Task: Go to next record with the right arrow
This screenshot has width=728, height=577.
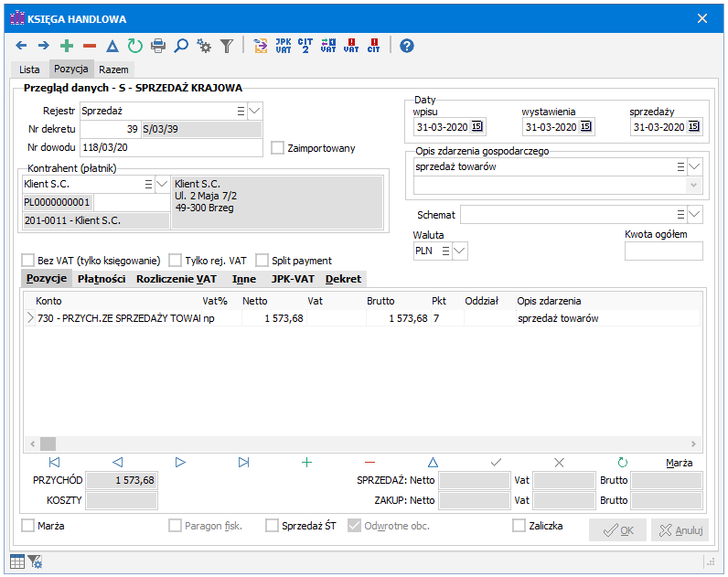Action: pyautogui.click(x=44, y=46)
